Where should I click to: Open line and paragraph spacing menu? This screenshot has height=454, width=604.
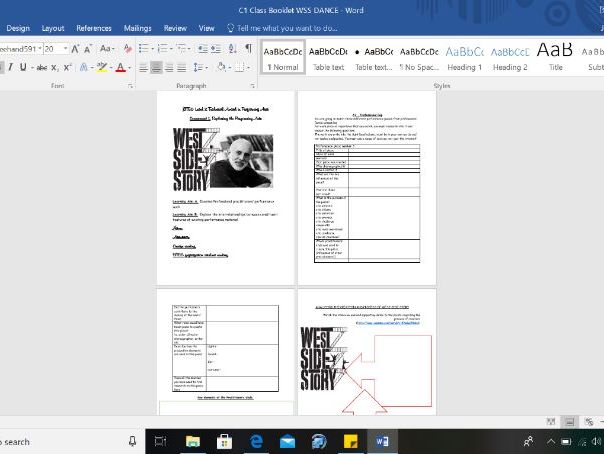(200, 68)
